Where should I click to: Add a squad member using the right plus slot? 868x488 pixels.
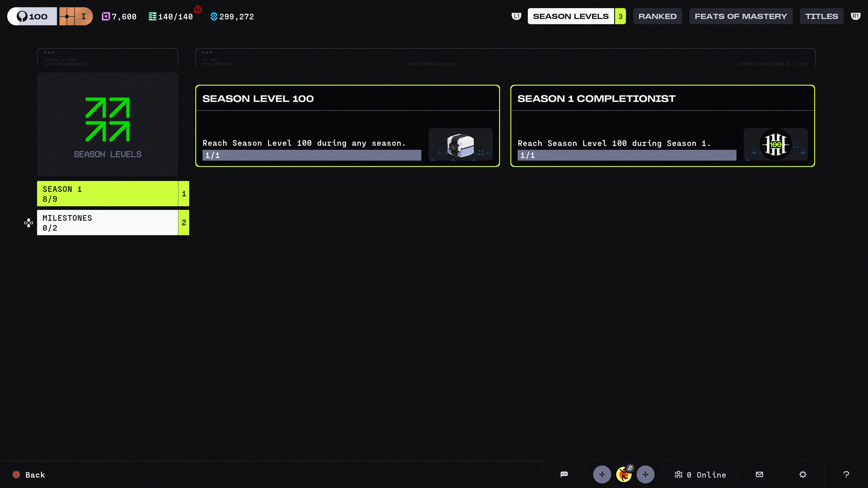pyautogui.click(x=645, y=474)
